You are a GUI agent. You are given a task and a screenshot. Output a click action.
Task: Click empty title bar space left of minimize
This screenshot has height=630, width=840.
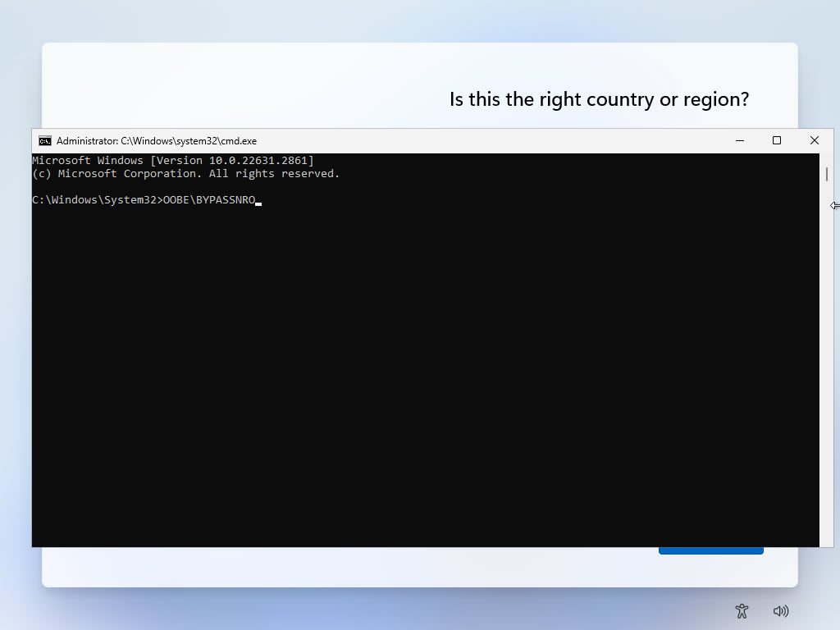[x=492, y=141]
